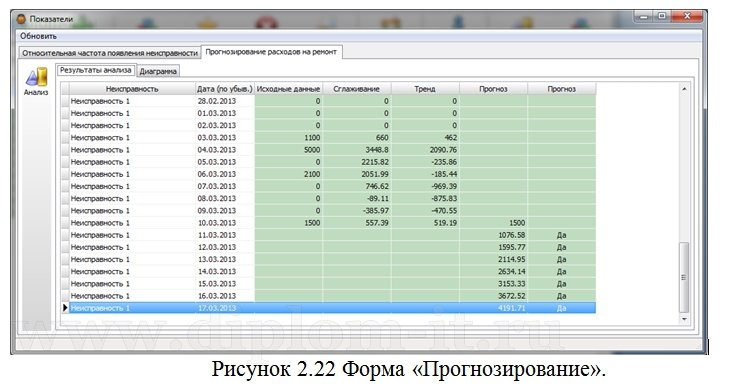732x390 pixels.
Task: Click date cell 06.03.2013
Action: coord(217,174)
